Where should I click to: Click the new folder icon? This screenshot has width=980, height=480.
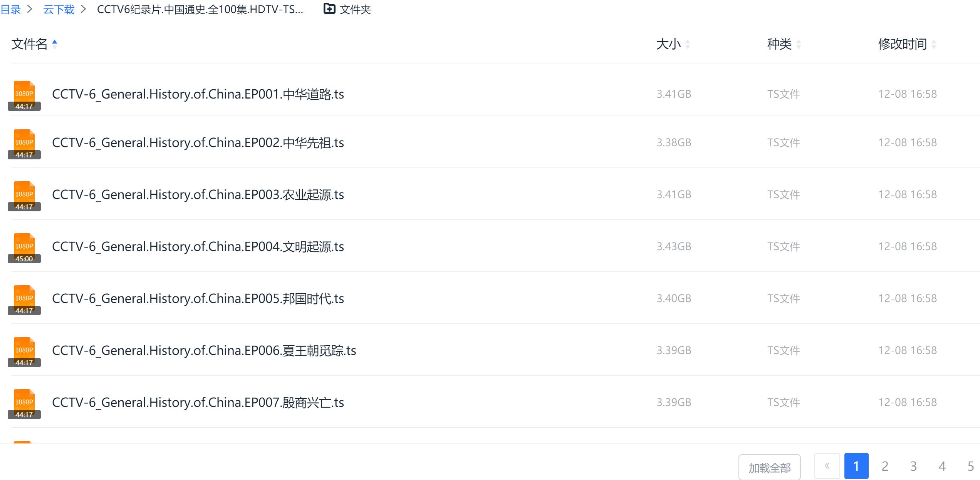coord(329,8)
